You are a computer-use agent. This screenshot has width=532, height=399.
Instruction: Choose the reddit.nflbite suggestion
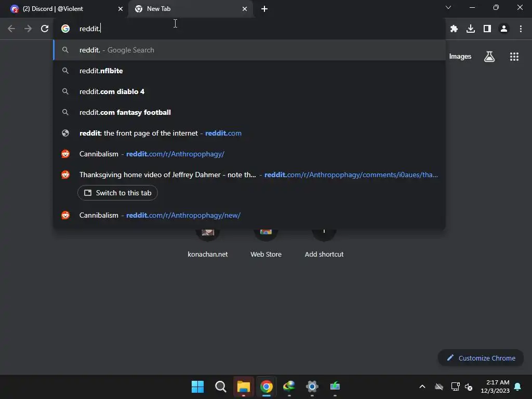tap(249, 71)
